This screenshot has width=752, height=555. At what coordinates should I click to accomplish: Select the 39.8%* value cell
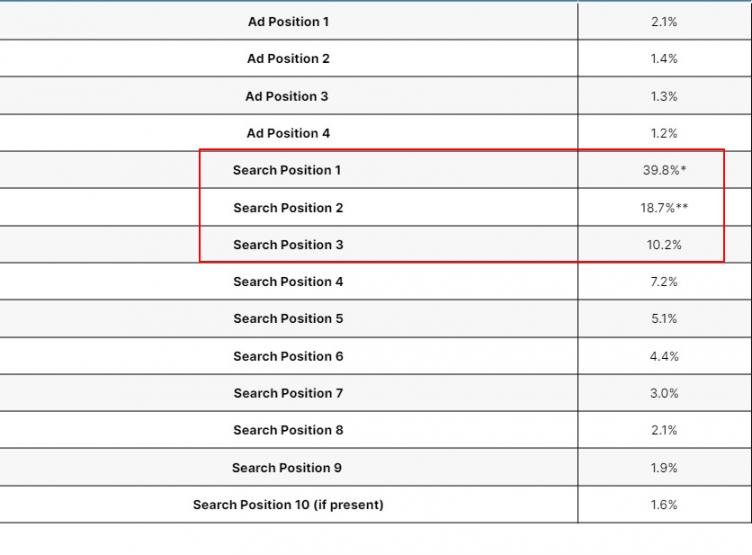[x=664, y=170]
